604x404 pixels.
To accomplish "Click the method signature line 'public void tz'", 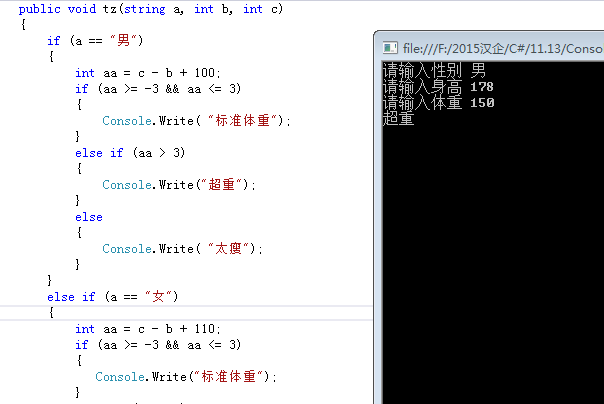I will (151, 9).
